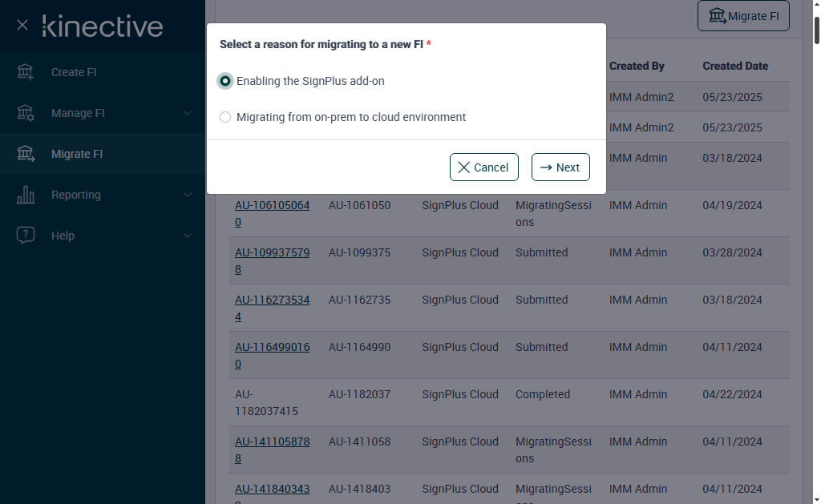Click date 04/19/2024 cell

732,205
